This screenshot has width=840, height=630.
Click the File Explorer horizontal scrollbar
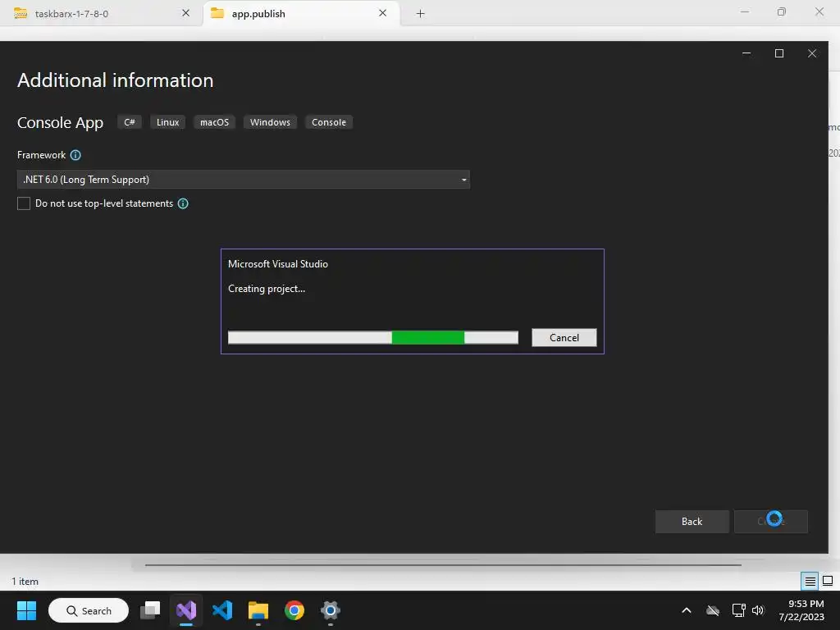pyautogui.click(x=443, y=564)
